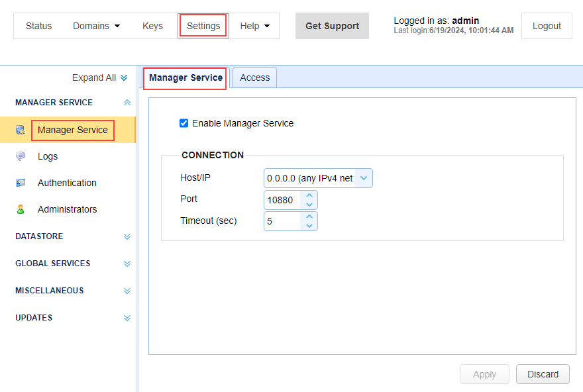Expand the Datastore section
The height and width of the screenshot is (392, 583).
[x=127, y=236]
